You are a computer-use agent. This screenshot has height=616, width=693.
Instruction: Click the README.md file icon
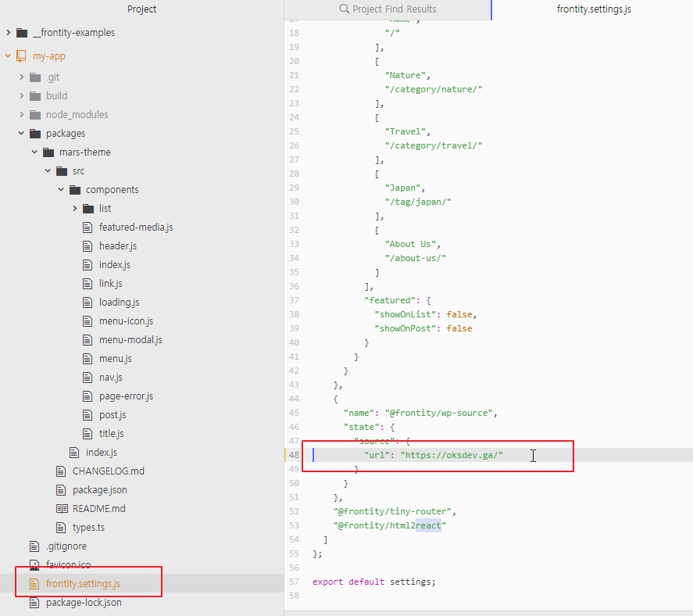pyautogui.click(x=62, y=508)
